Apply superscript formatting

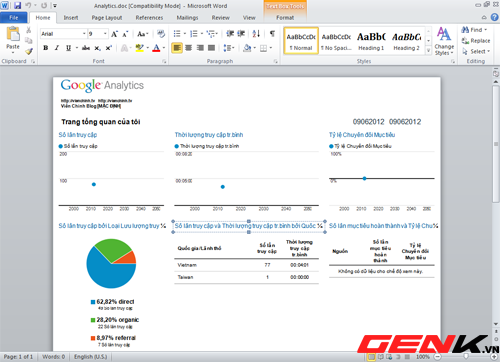coord(108,48)
